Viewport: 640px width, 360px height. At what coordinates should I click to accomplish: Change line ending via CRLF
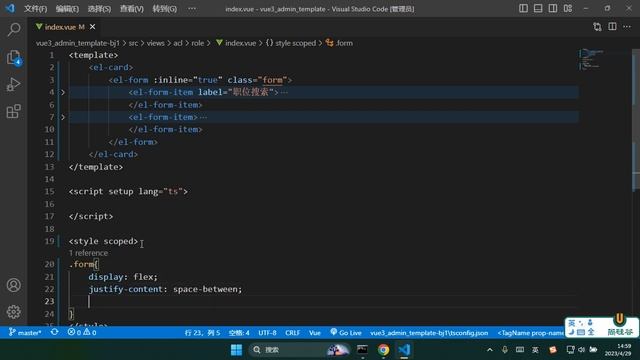292,333
